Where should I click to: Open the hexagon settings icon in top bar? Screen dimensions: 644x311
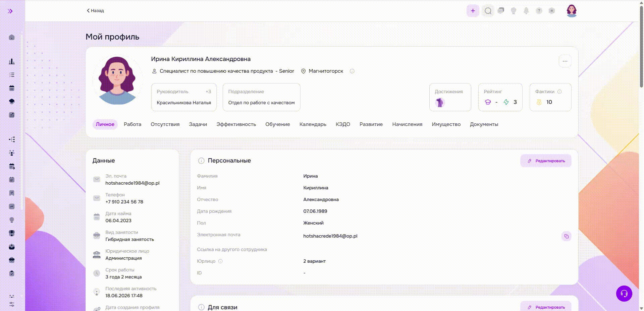[x=552, y=11]
